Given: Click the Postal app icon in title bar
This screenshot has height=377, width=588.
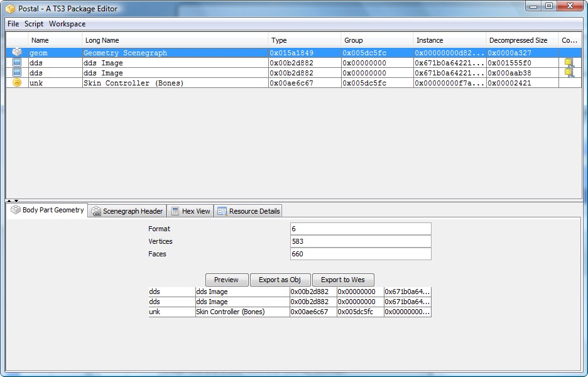Looking at the screenshot, I should (10, 9).
